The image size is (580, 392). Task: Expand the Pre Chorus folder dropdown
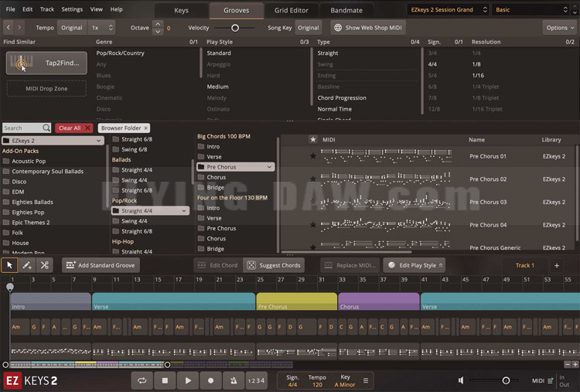coord(269,167)
